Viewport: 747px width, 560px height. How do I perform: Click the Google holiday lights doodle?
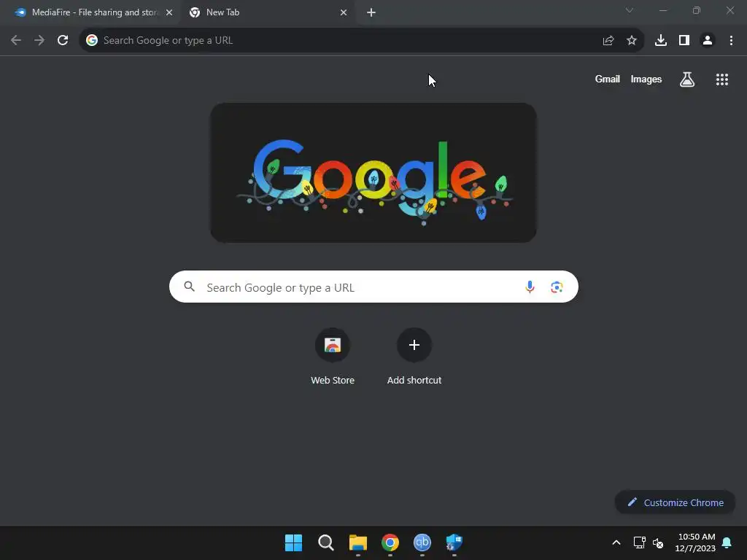373,172
